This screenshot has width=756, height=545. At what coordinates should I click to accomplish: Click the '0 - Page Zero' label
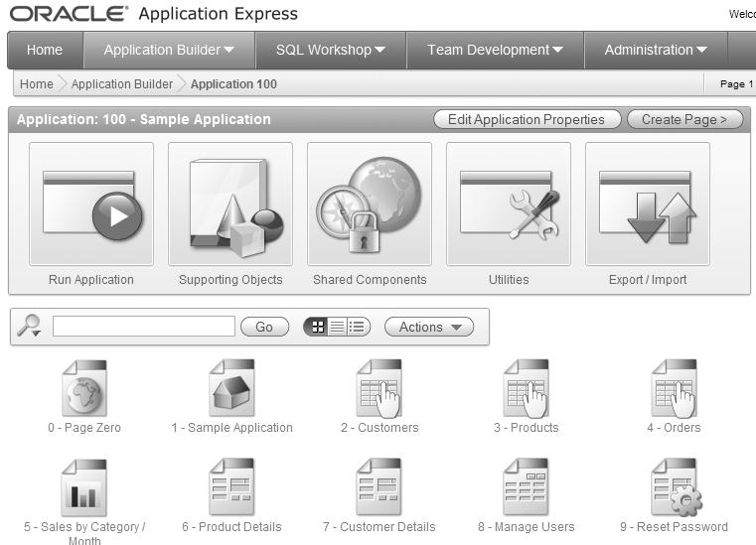(x=84, y=428)
